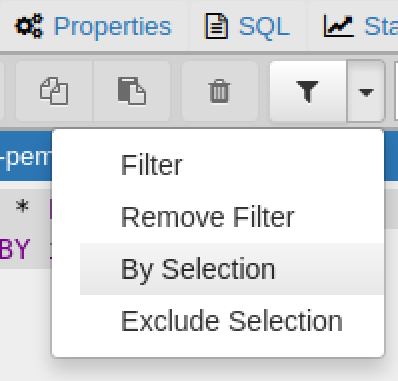Viewport: 398px width, 381px height.
Task: Collapse the filter options dropdown arrow
Action: point(366,91)
